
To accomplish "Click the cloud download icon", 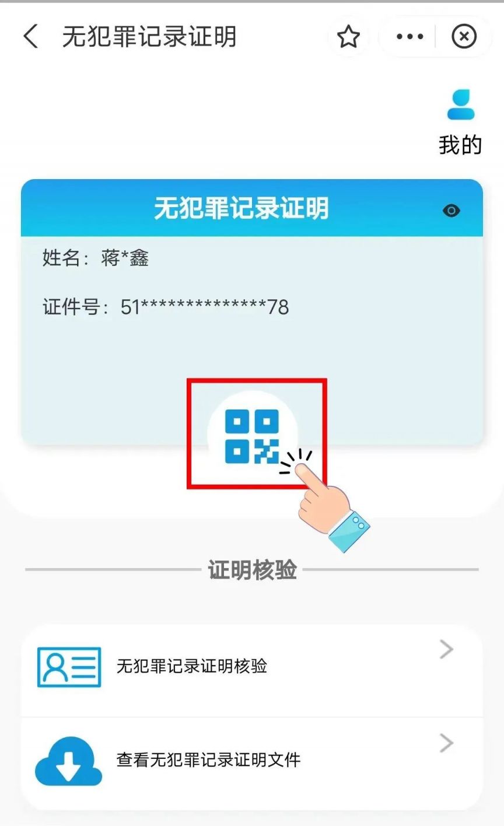I will point(69,761).
